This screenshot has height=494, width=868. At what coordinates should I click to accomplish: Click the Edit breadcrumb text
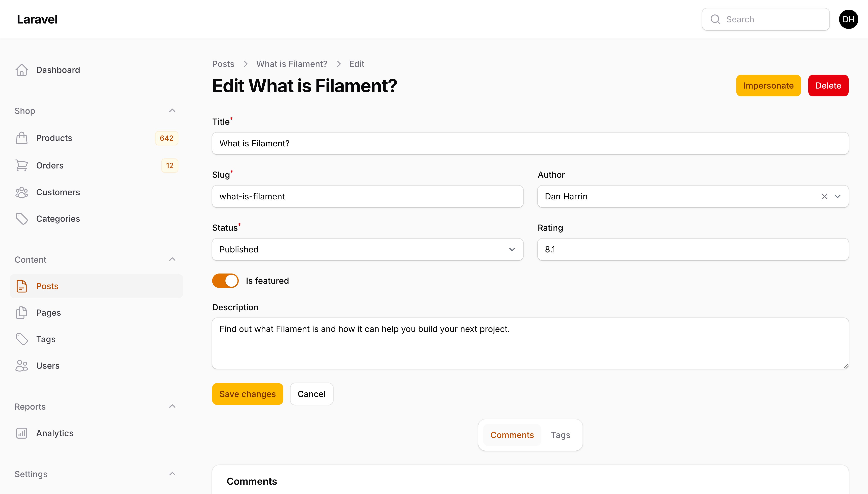356,64
